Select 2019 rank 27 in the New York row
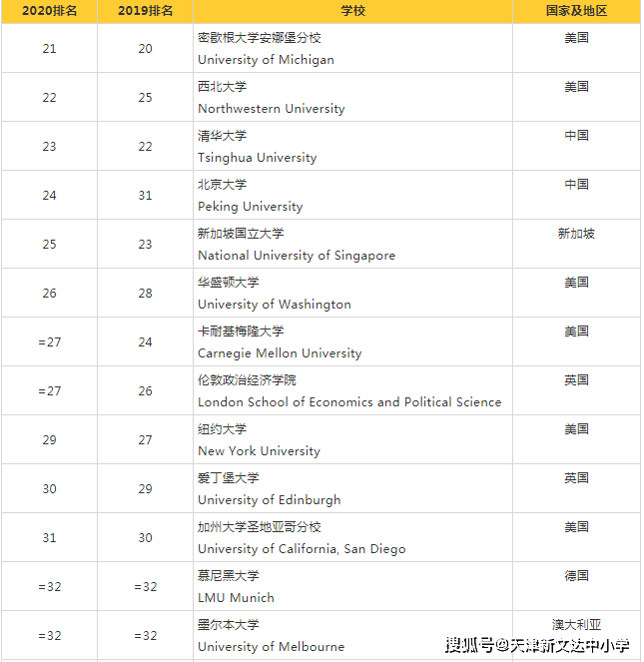The width and height of the screenshot is (644, 662). point(145,440)
